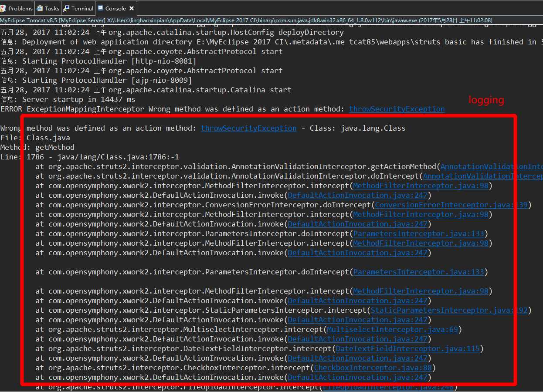Open MultiselectInterceptor.java:69 link

click(392, 329)
